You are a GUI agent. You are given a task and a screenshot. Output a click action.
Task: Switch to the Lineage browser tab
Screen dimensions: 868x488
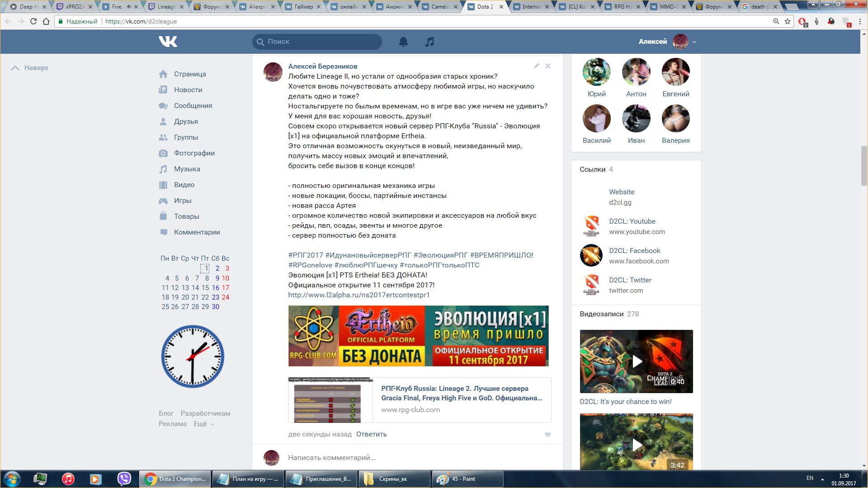pos(167,7)
